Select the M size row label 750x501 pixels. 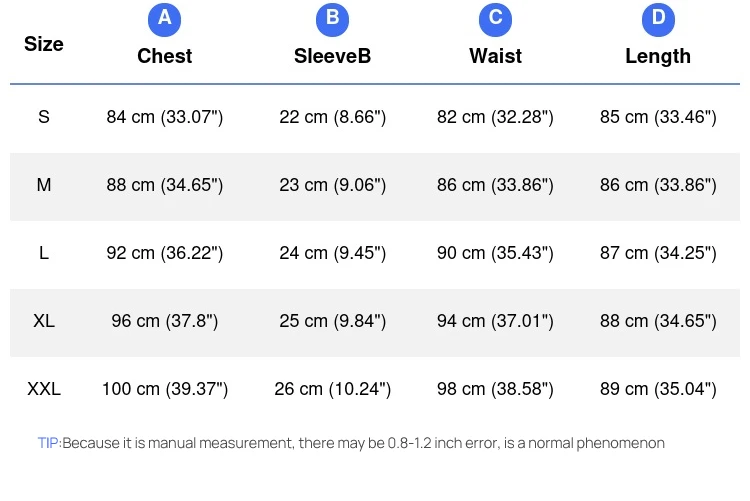(x=44, y=185)
